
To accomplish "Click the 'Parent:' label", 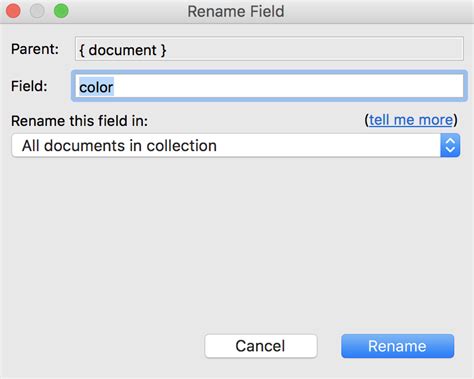I will click(35, 49).
